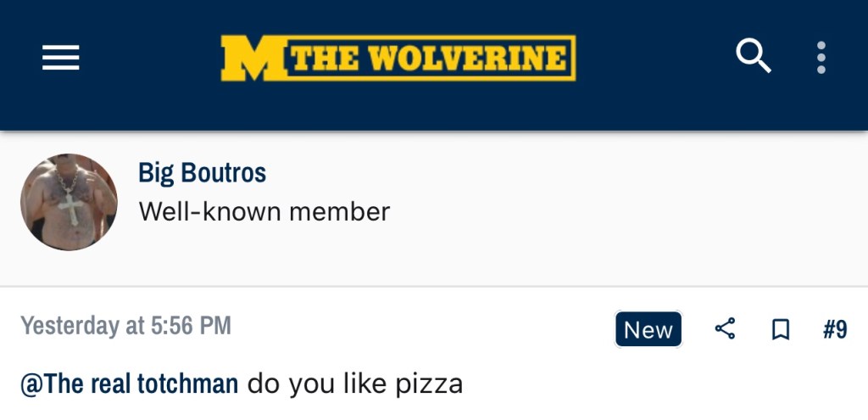Click "5:56 PM" in the post date

[191, 326]
